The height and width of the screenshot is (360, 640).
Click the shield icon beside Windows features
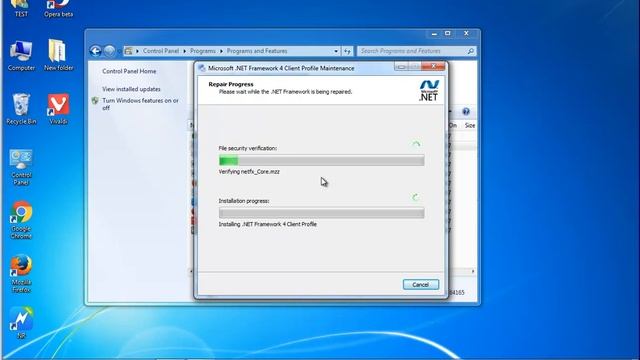tap(95, 101)
